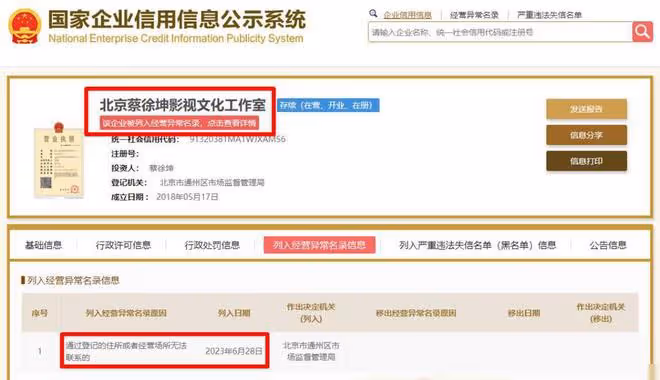Screen dimensions: 660x380
Task: Click the 作出决定机关(列入) column header
Action: (x=311, y=313)
